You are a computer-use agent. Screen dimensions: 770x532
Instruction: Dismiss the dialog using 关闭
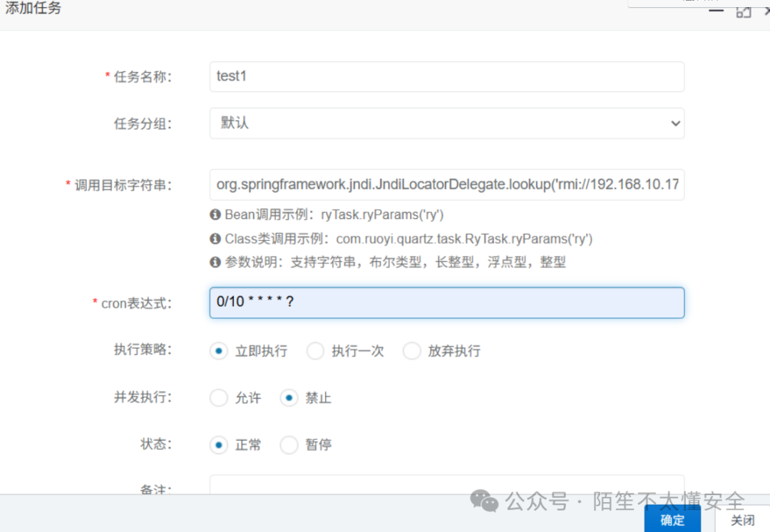[742, 521]
